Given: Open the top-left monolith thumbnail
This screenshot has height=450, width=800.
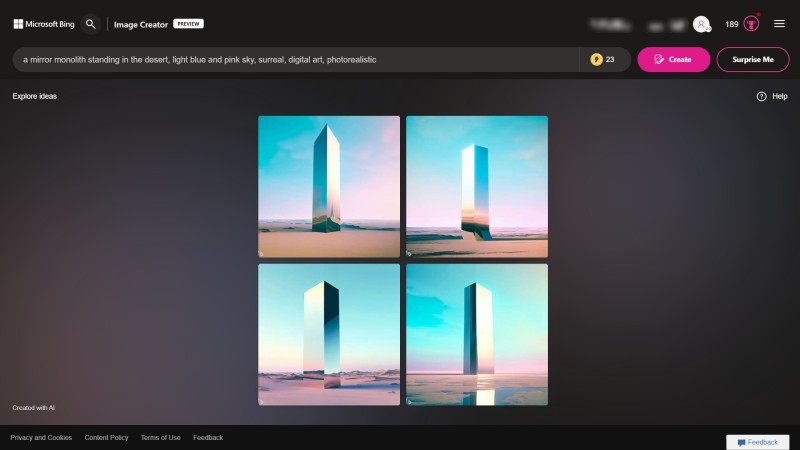Looking at the screenshot, I should click(x=329, y=187).
